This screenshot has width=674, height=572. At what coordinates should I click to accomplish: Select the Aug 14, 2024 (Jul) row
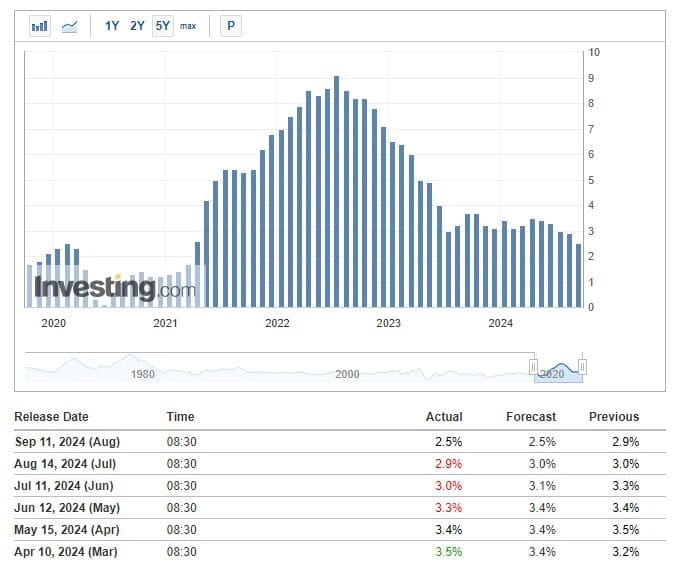click(x=340, y=464)
